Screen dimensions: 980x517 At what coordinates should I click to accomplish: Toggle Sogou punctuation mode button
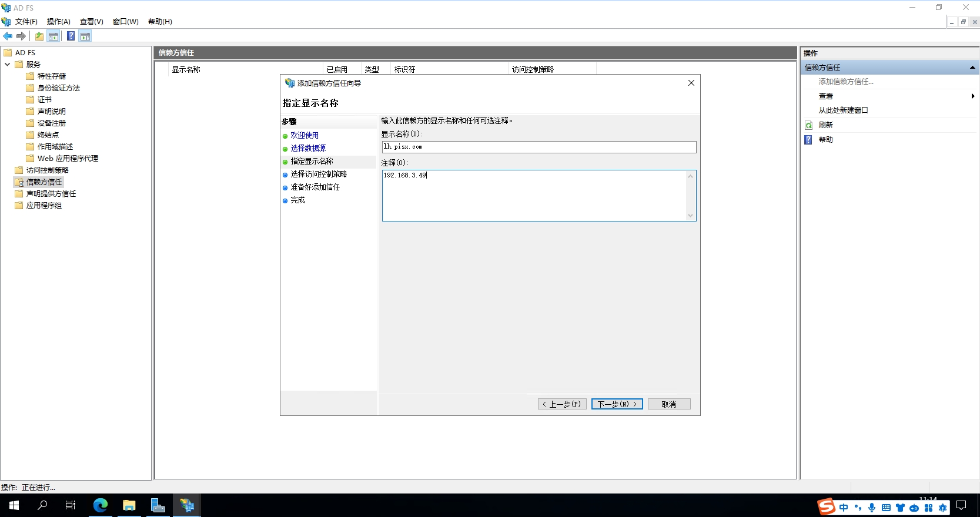858,508
